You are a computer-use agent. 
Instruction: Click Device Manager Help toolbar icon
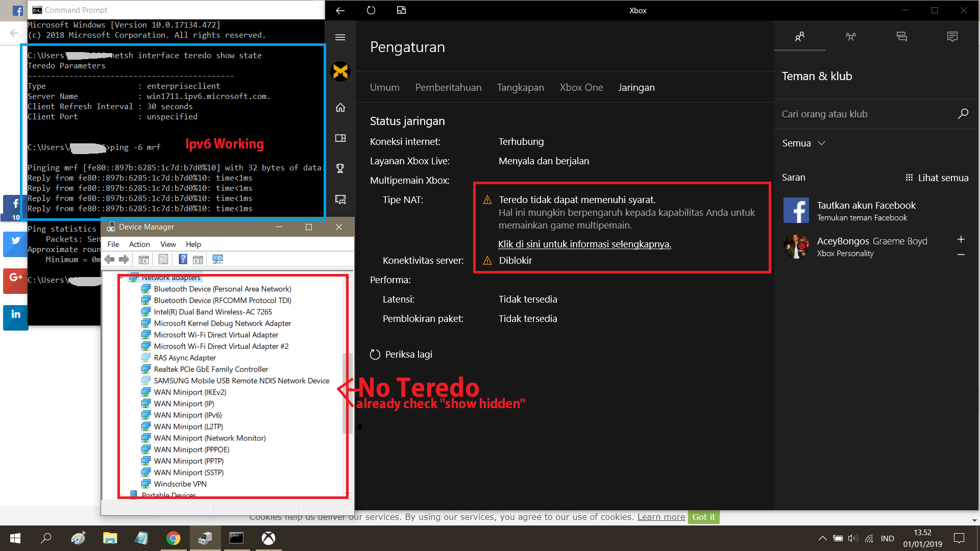[x=183, y=260]
